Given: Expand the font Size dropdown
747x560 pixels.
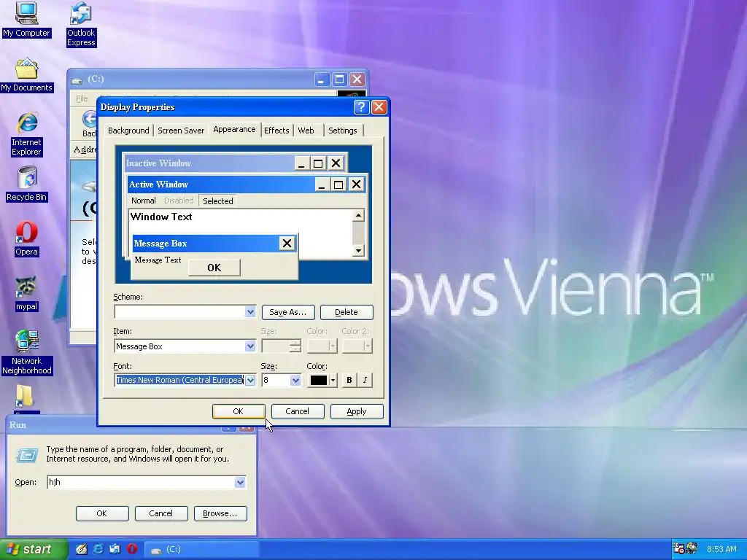Looking at the screenshot, I should [x=295, y=380].
